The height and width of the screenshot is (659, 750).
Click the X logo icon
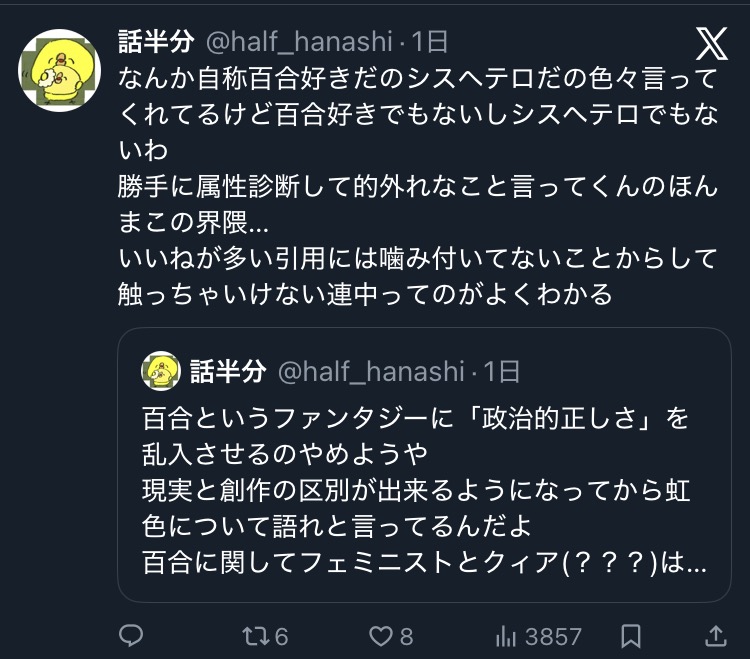[x=712, y=44]
